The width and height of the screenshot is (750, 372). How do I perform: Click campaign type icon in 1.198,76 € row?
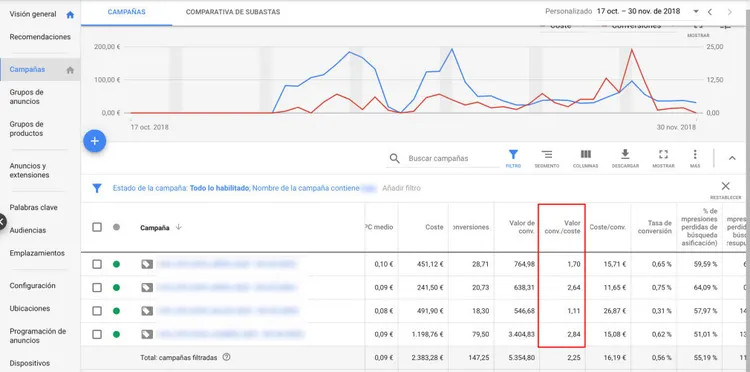pos(147,334)
